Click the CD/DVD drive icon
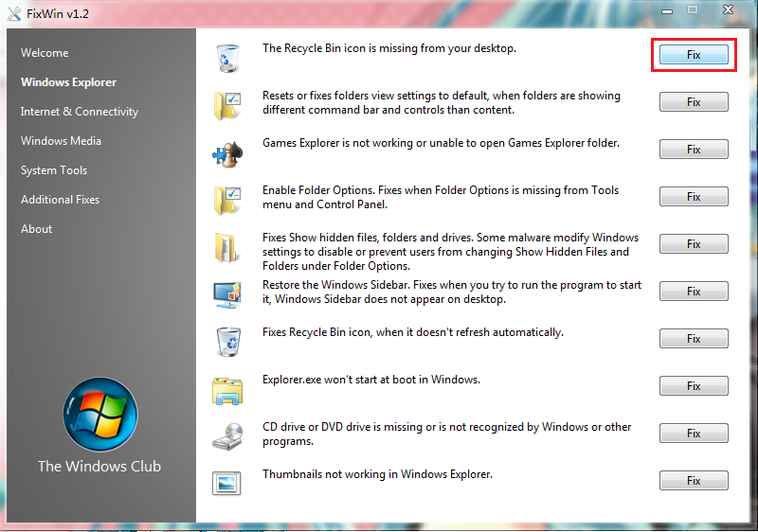The height and width of the screenshot is (532, 758). pyautogui.click(x=227, y=437)
